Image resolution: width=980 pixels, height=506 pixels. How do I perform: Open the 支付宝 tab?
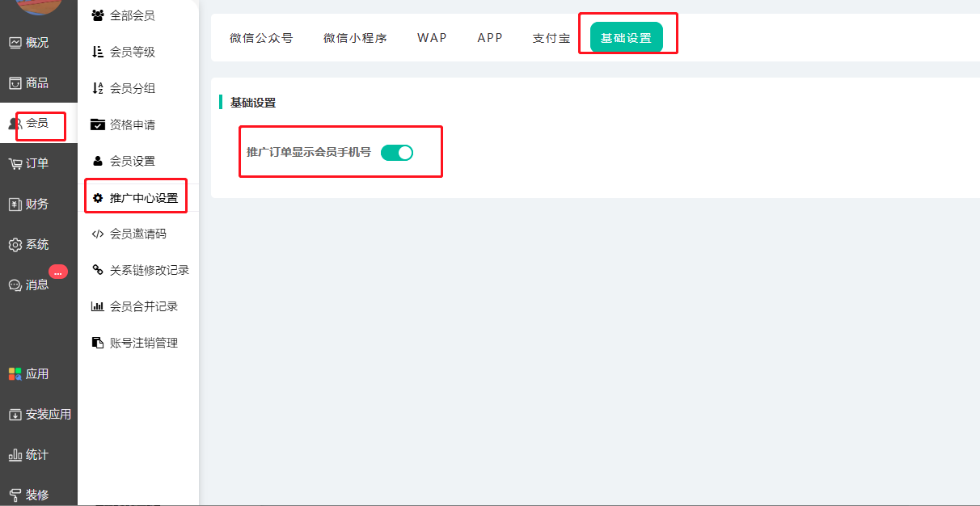(551, 38)
